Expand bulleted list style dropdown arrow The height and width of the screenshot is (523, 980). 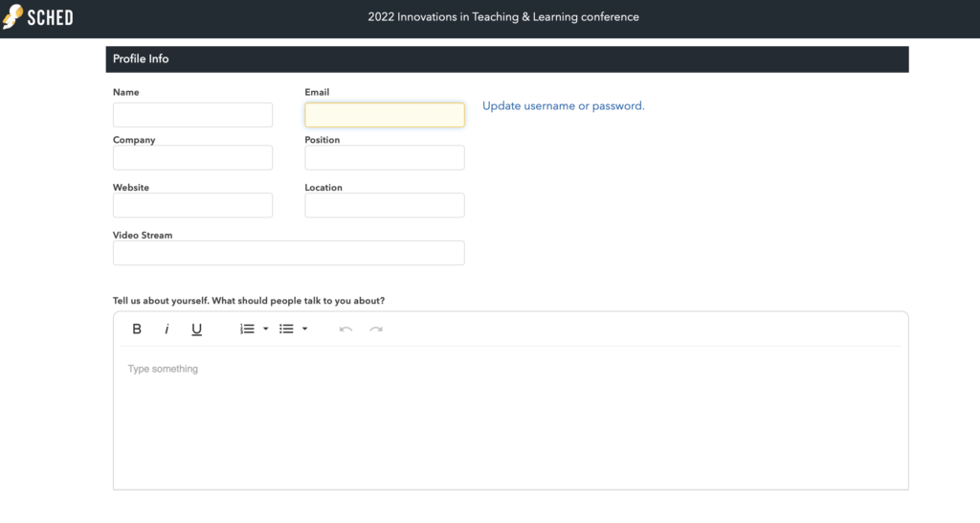[305, 330]
